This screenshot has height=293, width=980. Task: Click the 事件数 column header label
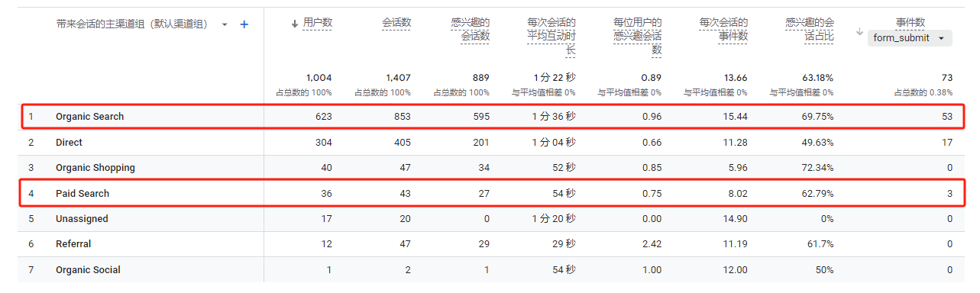910,22
